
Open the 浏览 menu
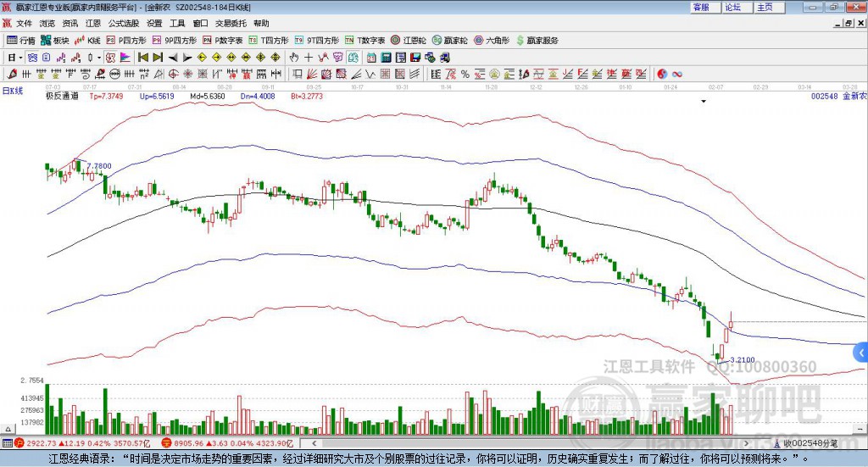pyautogui.click(x=47, y=23)
